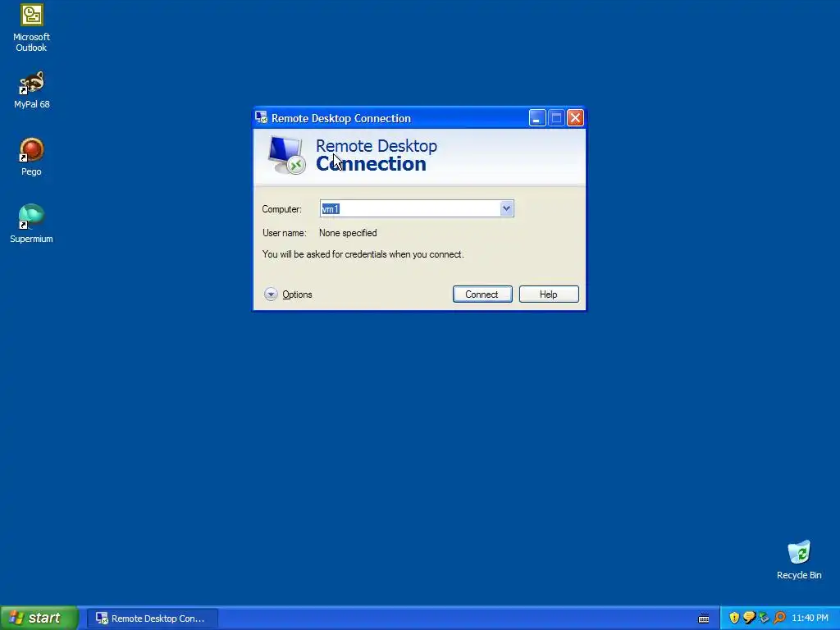The width and height of the screenshot is (840, 630).
Task: Click the 11:40 PM system clock
Action: [x=810, y=619]
